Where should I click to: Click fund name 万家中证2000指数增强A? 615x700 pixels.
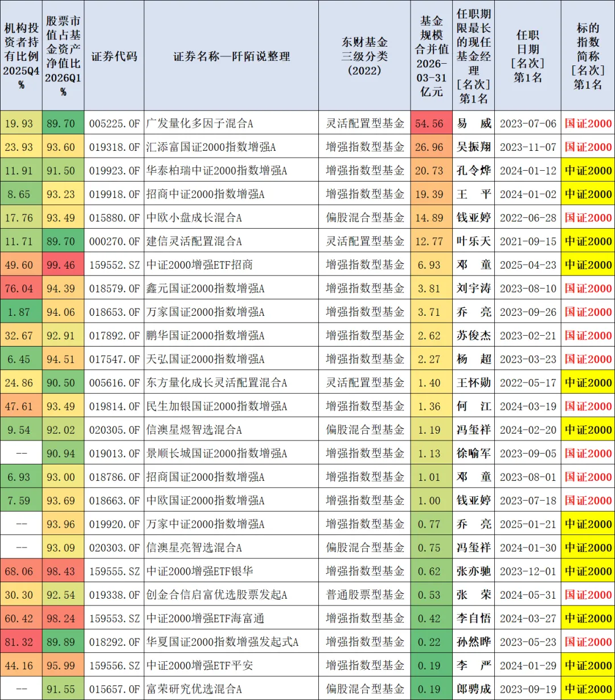tap(206, 525)
